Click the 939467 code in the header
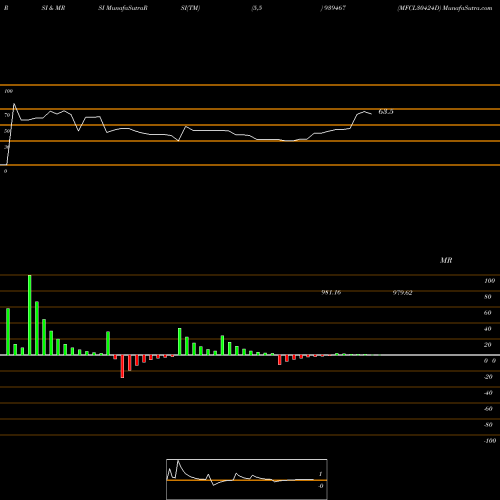Image resolution: width=500 pixels, height=500 pixels. pyautogui.click(x=335, y=8)
